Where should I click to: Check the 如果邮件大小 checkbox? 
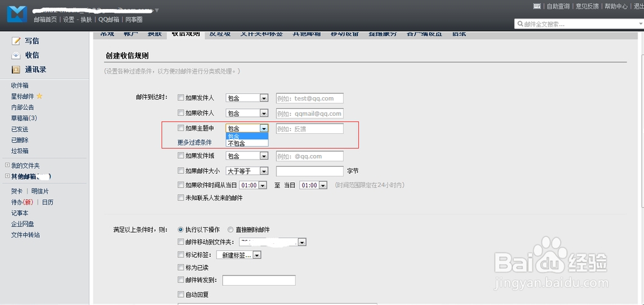click(181, 171)
